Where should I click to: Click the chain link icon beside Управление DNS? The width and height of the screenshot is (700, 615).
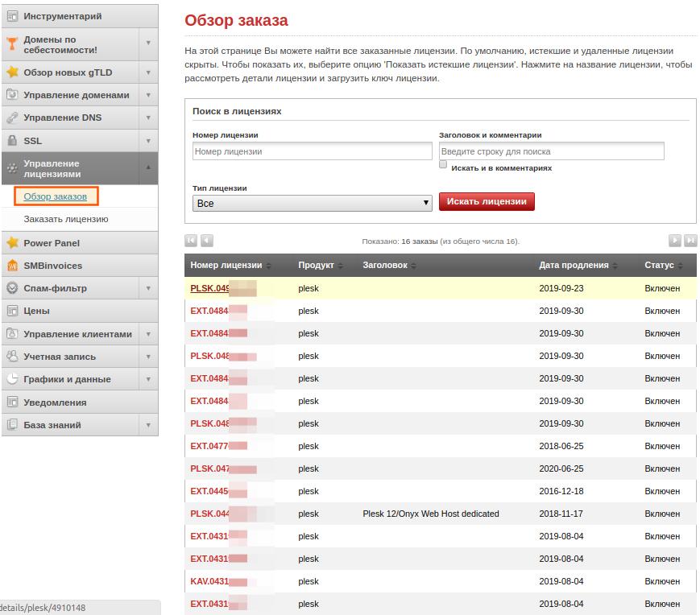click(12, 118)
